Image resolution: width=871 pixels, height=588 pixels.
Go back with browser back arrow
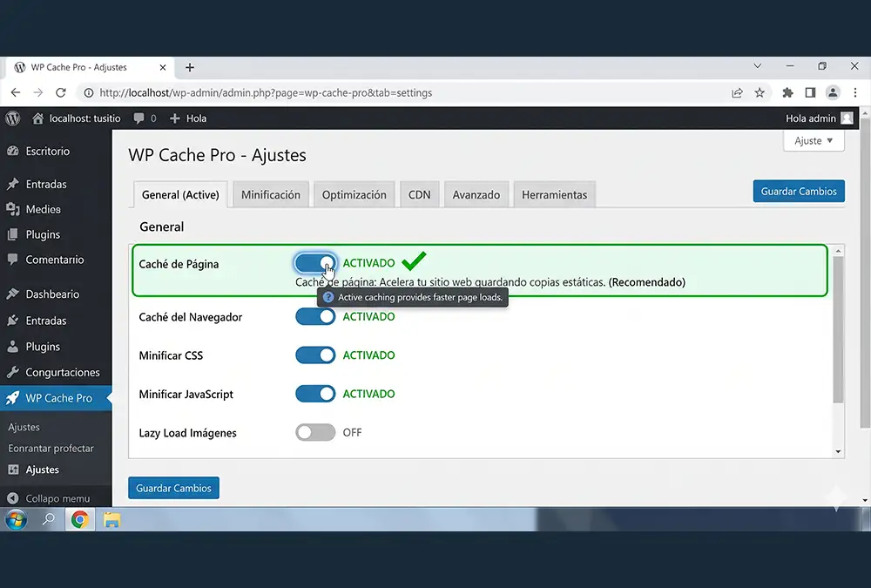tap(16, 93)
